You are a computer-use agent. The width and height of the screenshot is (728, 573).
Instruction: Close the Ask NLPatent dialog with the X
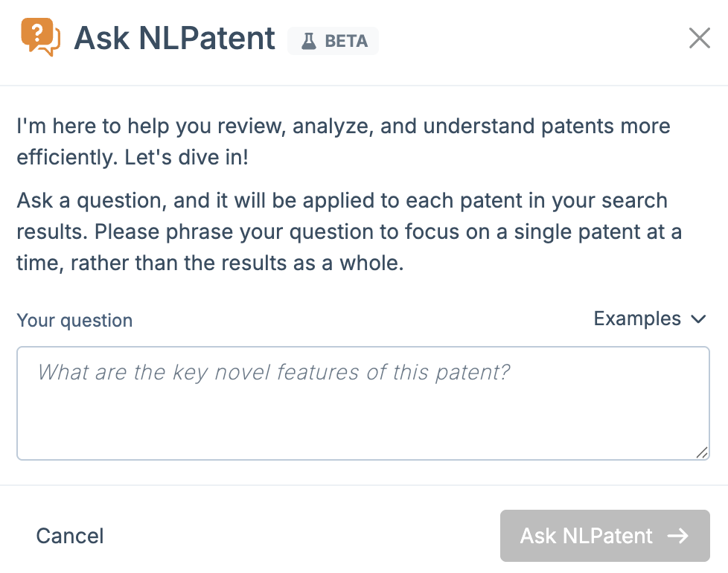699,38
